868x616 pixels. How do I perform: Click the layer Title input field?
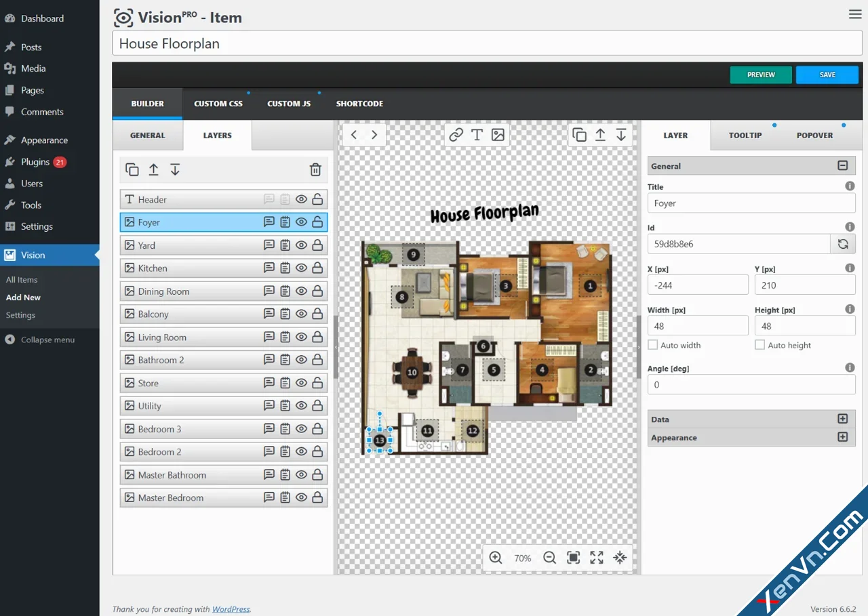(x=751, y=203)
